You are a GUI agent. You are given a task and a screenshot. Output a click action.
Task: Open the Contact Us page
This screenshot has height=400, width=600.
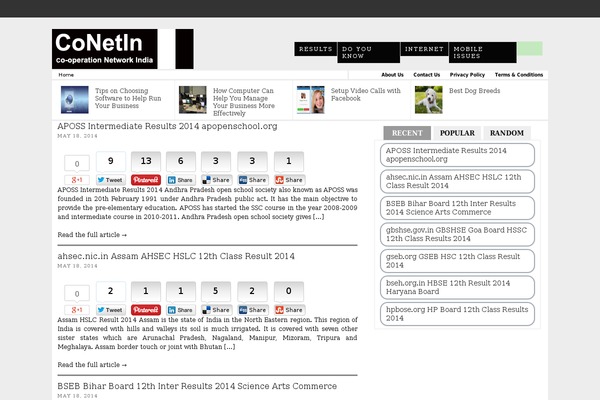427,75
